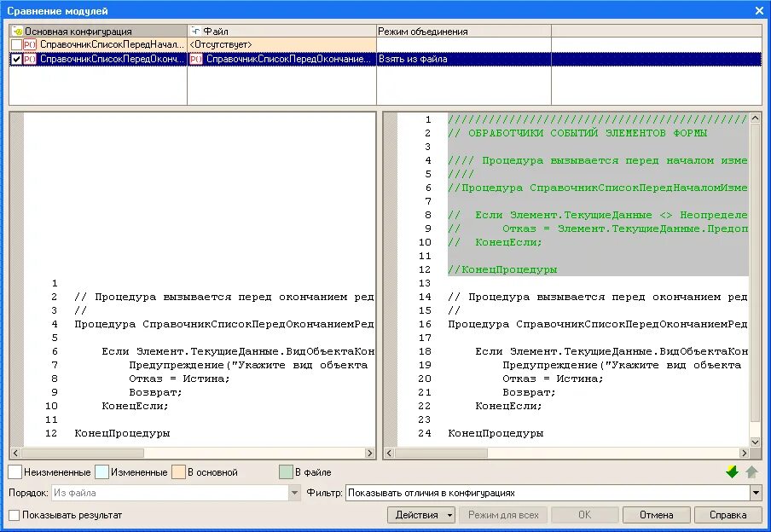
Task: Open the Действия menu button
Action: (x=421, y=515)
